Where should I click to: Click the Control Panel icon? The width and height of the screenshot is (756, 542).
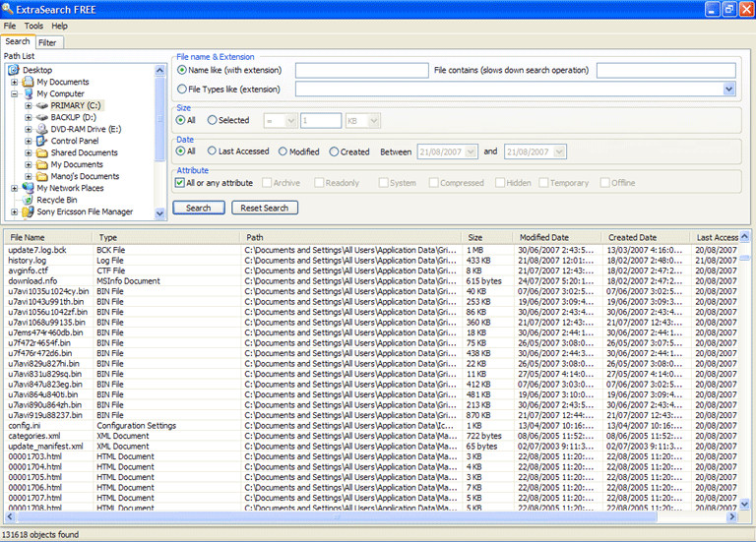[x=42, y=141]
